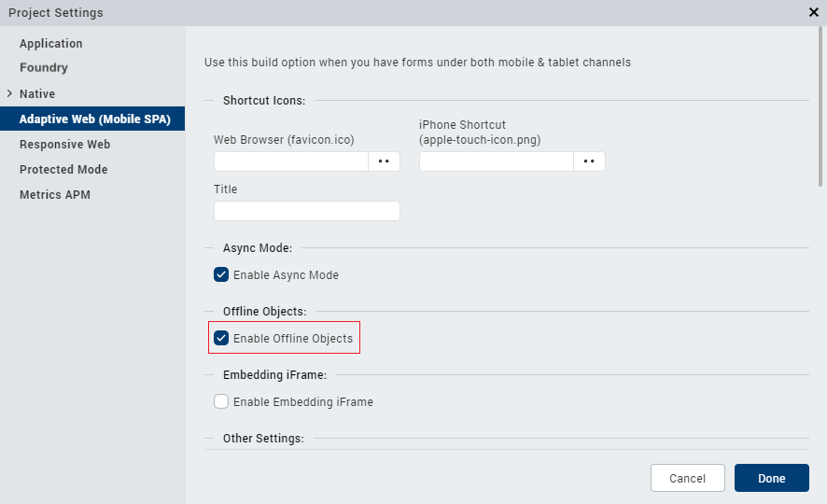Expand the Native settings section
Screen dimensions: 827x504
tap(9, 93)
